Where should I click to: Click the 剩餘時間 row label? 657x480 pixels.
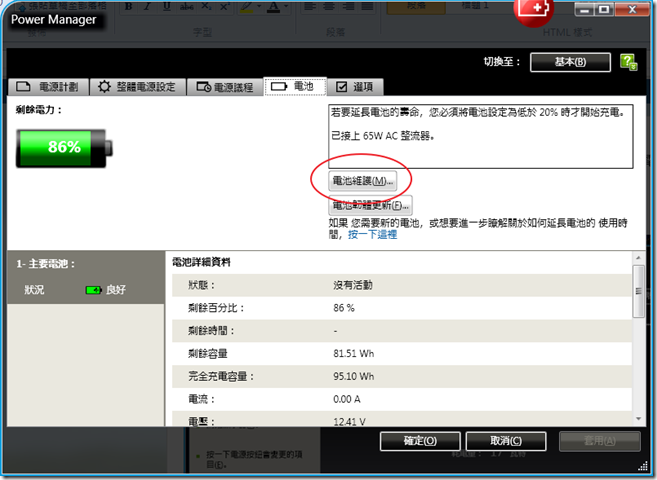(211, 331)
